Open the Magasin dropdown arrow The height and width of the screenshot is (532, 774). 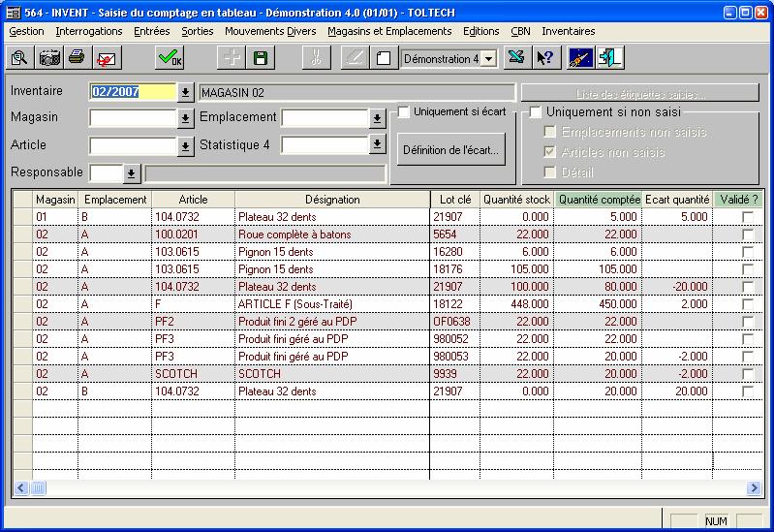185,118
